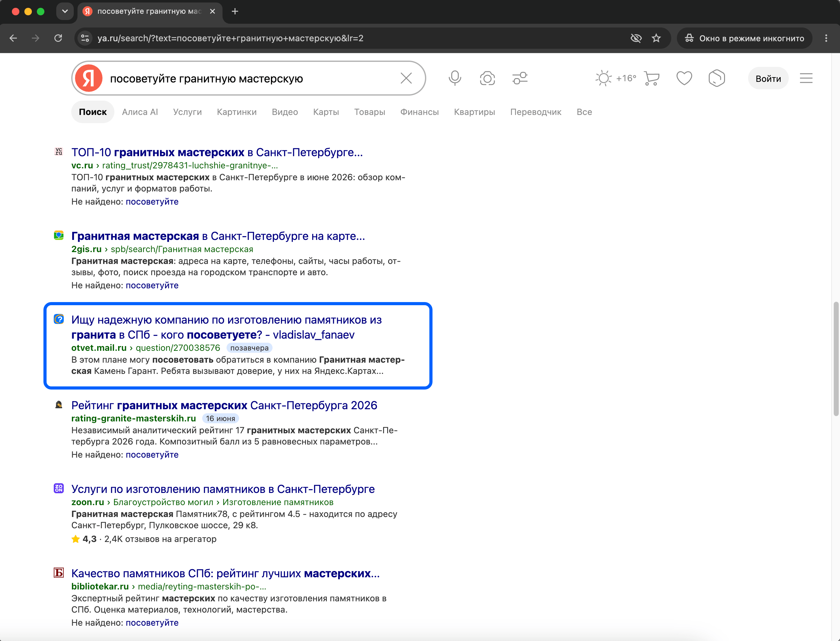The height and width of the screenshot is (641, 840).
Task: Switch to Карты tab
Action: (326, 112)
